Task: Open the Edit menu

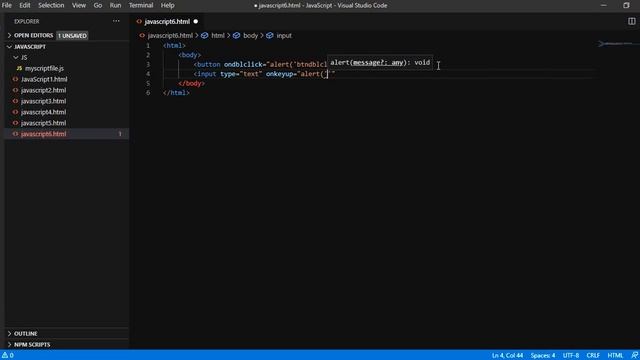Action: click(x=25, y=5)
